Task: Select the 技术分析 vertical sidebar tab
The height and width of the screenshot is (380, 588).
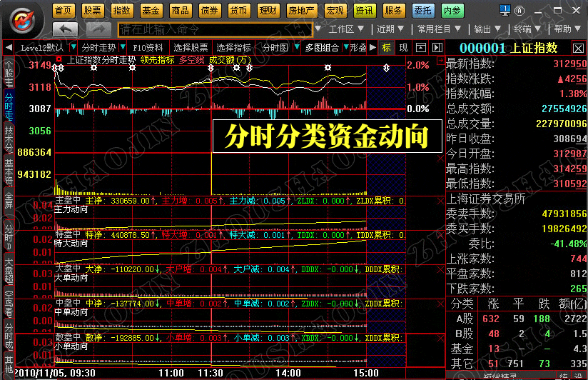Action: pyautogui.click(x=9, y=138)
